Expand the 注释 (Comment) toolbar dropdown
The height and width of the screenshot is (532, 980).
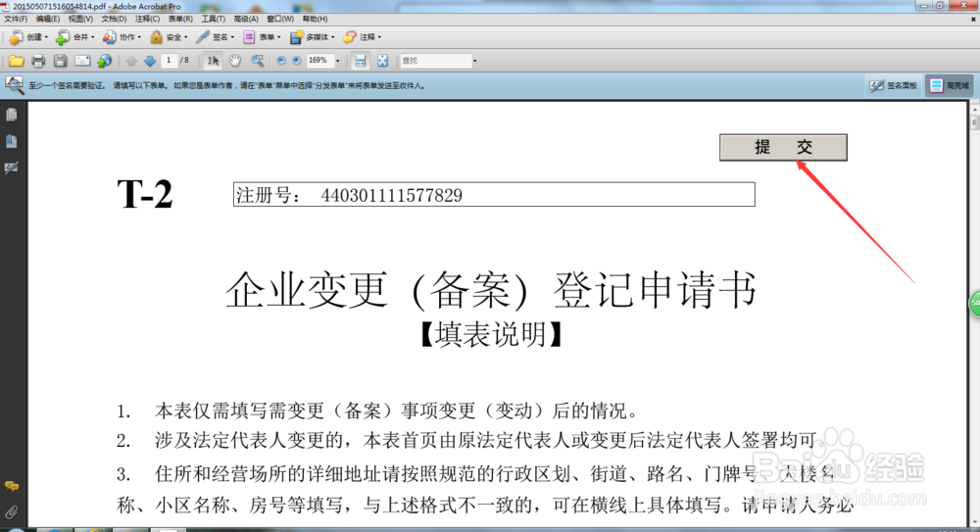point(378,37)
